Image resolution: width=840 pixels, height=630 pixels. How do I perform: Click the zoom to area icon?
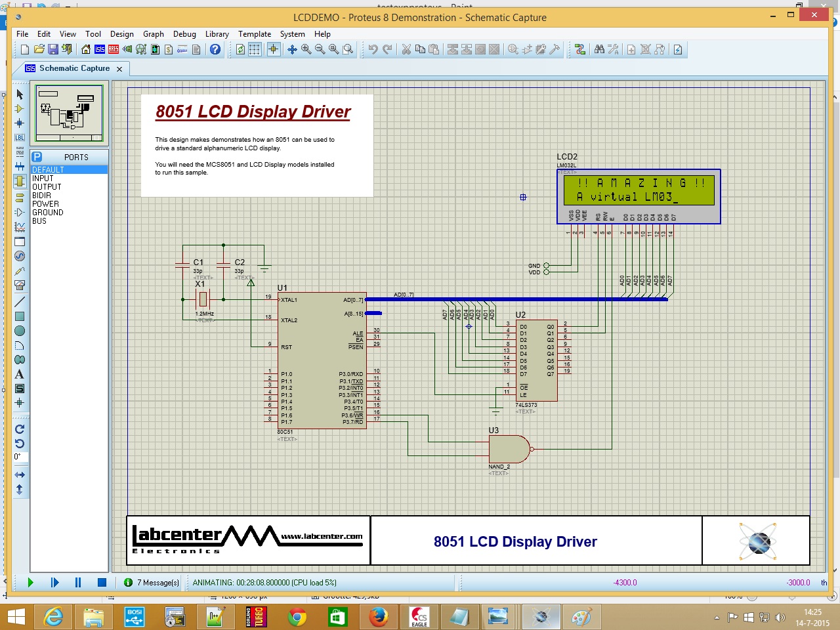pyautogui.click(x=348, y=49)
